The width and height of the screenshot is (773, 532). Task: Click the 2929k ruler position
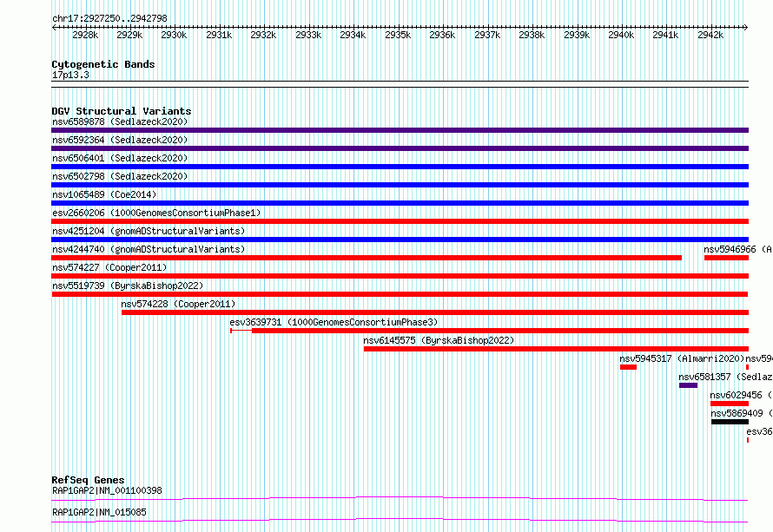129,35
